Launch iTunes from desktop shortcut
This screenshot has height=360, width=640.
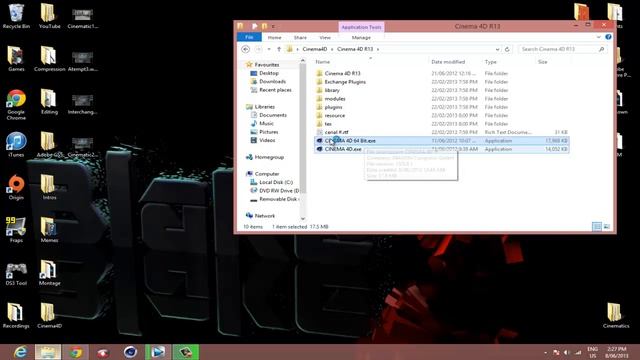click(x=16, y=144)
